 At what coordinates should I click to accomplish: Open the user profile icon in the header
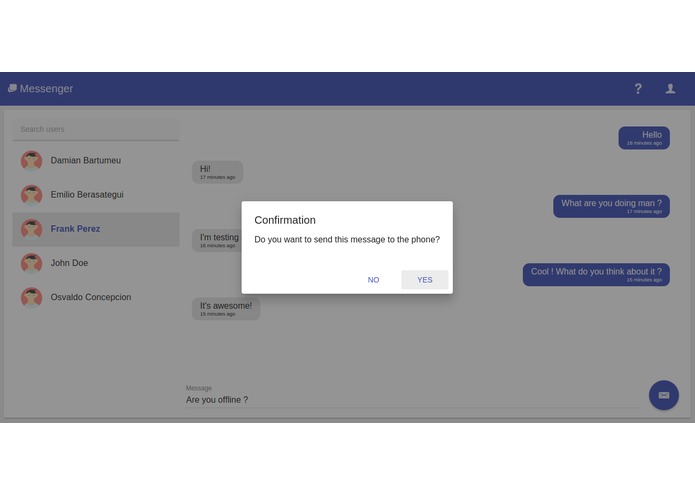tap(670, 89)
